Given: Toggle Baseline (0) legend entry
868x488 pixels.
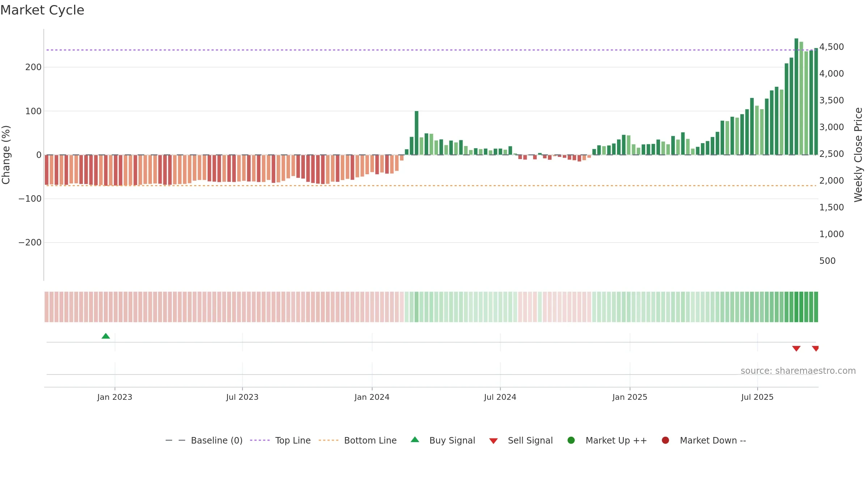Looking at the screenshot, I should [204, 441].
